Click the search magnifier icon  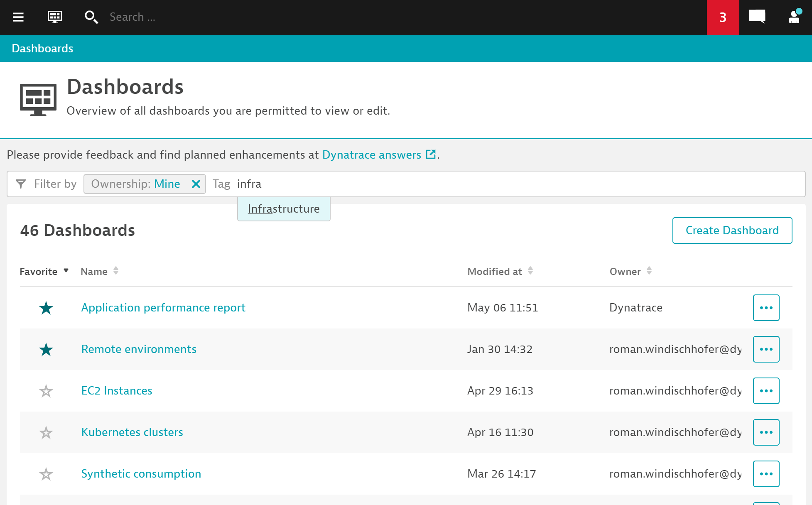click(91, 17)
